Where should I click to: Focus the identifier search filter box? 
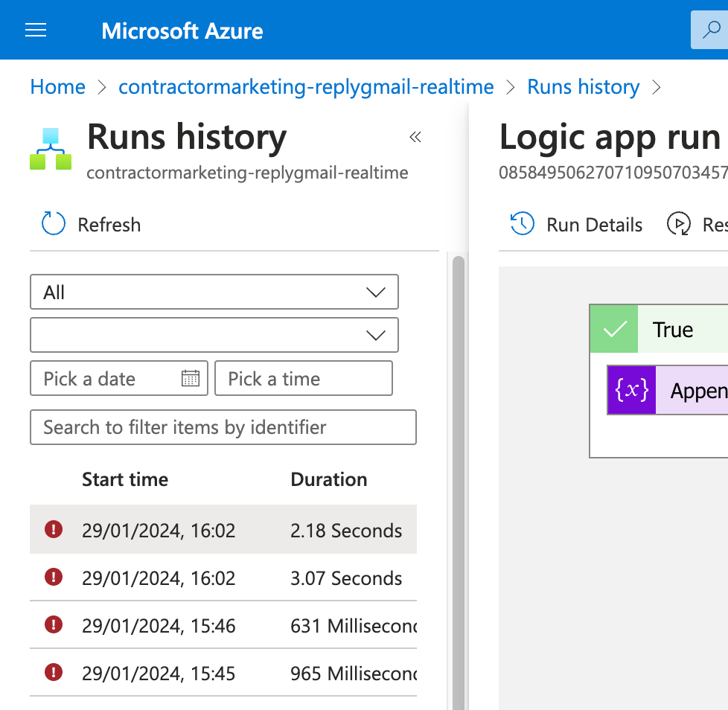pyautogui.click(x=223, y=427)
